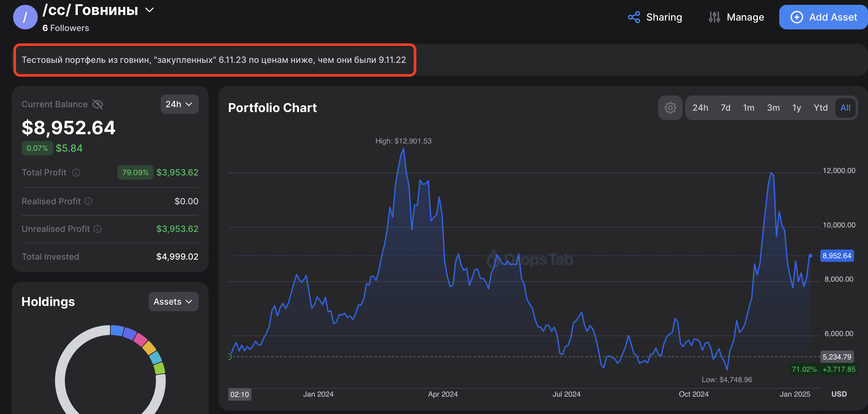The image size is (868, 414).
Task: Click Unrealised Profit info icon
Action: tap(97, 229)
